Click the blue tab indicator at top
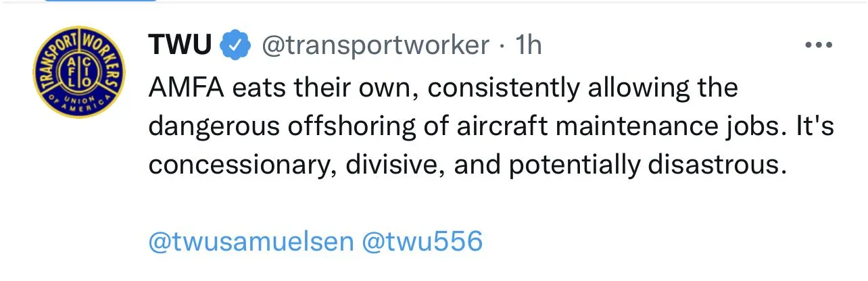This screenshot has height=281, width=868. 101,1
